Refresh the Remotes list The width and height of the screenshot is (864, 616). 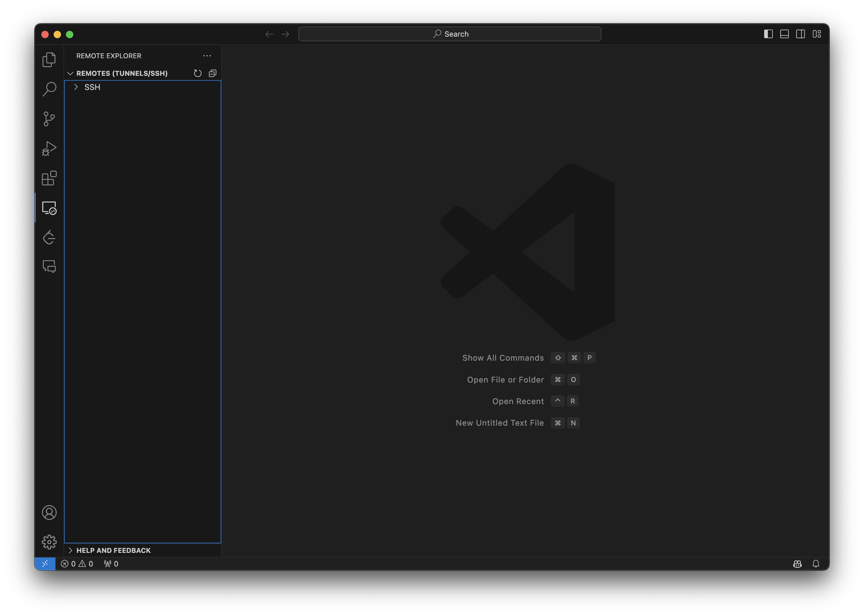(x=197, y=73)
